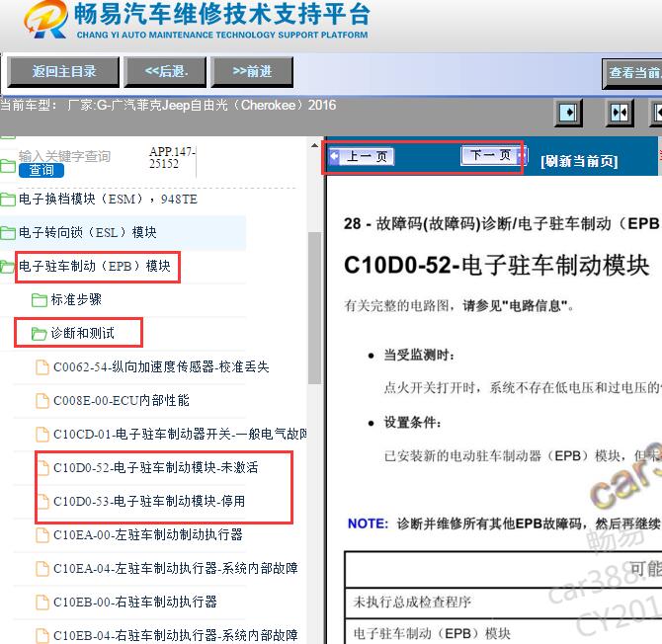Click the tree panel scroll-up arrow
This screenshot has height=644, width=662.
(314, 145)
